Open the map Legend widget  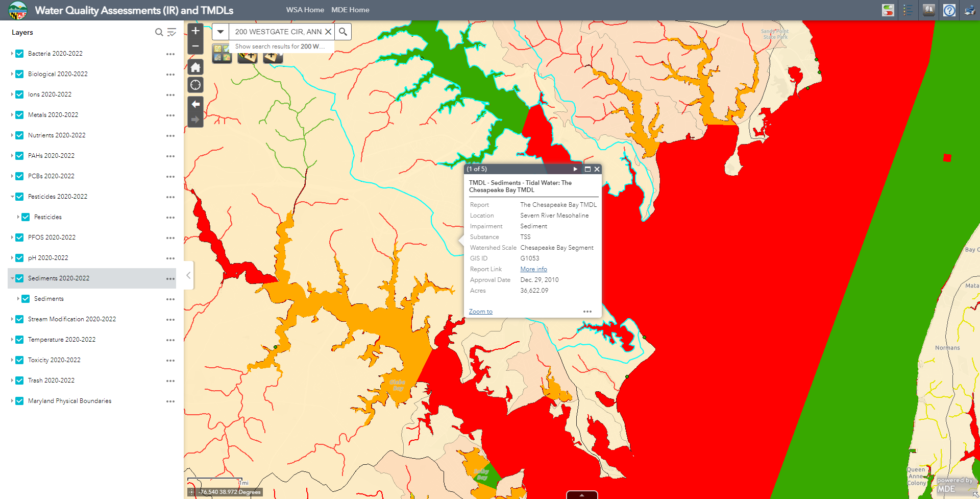pyautogui.click(x=908, y=10)
